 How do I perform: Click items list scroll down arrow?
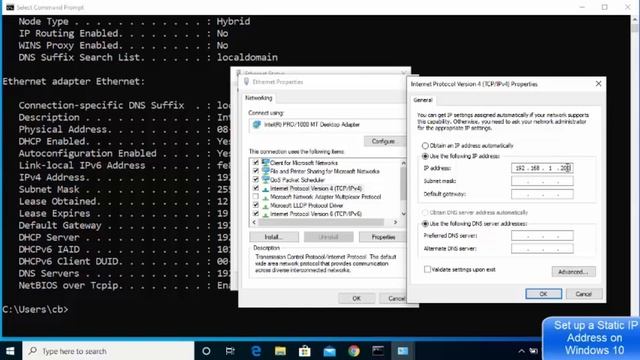[403, 214]
